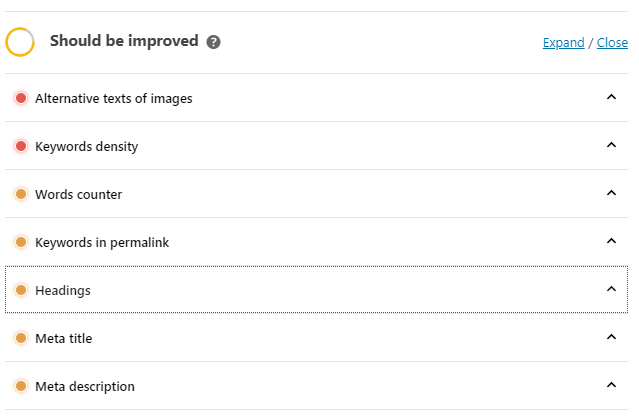The height and width of the screenshot is (418, 639).
Task: Expand all analysis sections via Expand link
Action: 563,43
